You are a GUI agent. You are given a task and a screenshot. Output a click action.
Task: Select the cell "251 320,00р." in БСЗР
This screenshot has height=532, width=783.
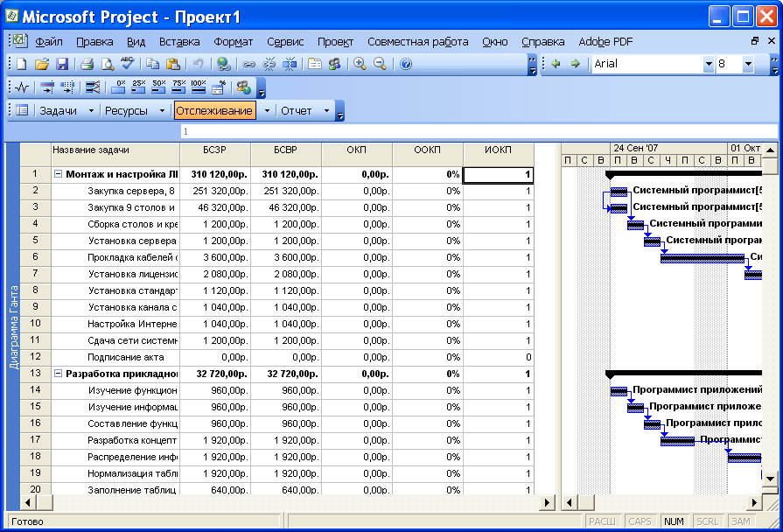click(215, 191)
